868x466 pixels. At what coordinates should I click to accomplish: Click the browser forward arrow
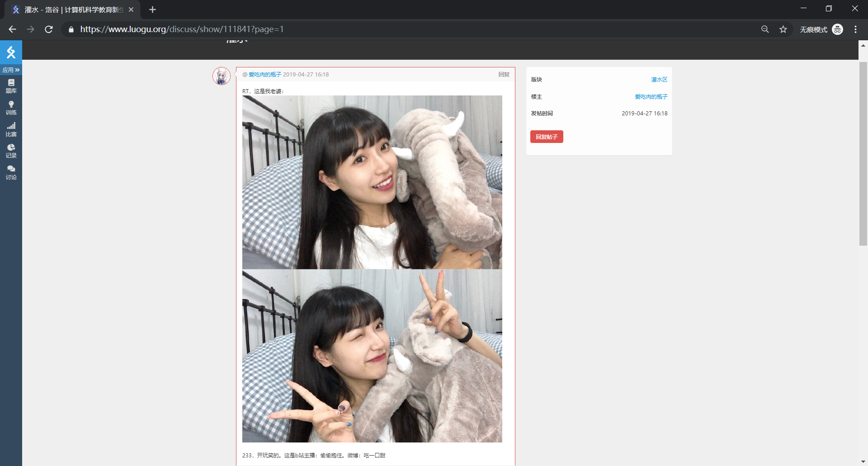pyautogui.click(x=30, y=29)
